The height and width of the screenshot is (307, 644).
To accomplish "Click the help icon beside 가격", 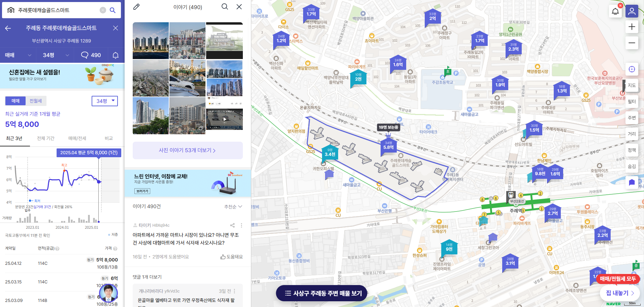I will click(x=115, y=249).
